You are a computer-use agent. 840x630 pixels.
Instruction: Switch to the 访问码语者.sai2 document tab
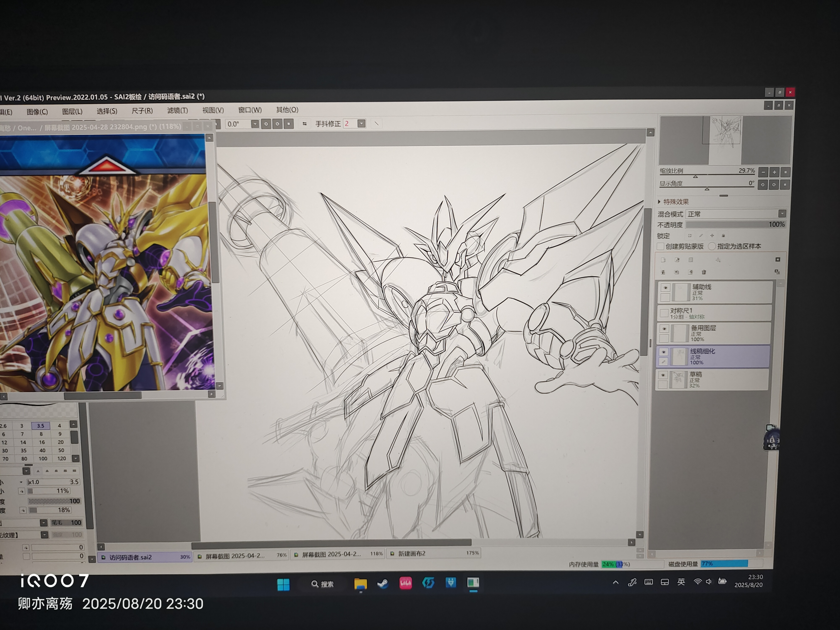[145, 557]
